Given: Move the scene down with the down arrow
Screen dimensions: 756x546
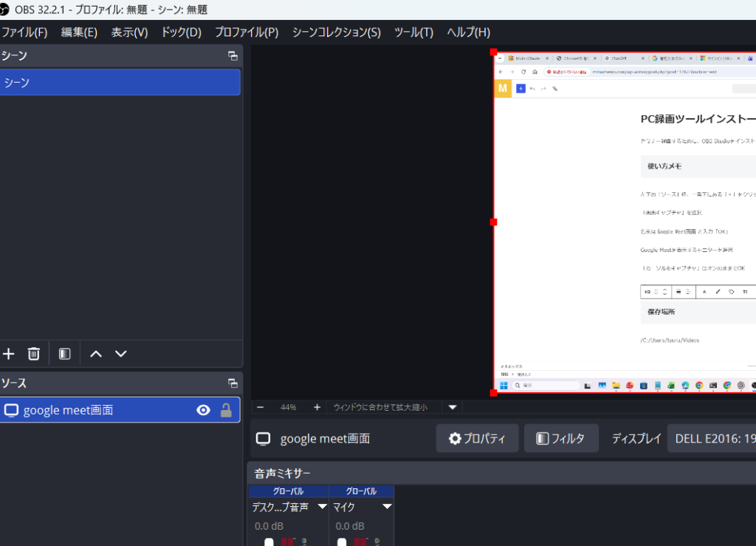Looking at the screenshot, I should [121, 354].
